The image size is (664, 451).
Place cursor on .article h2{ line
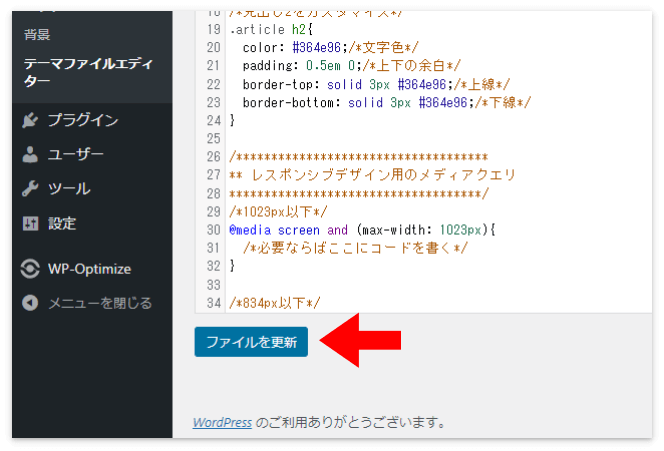(271, 30)
